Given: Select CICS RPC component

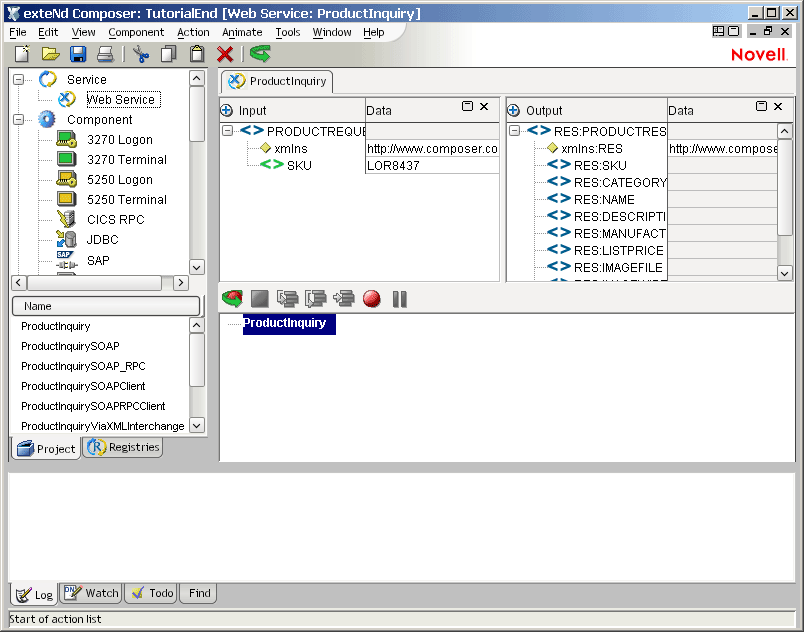Looking at the screenshot, I should point(115,219).
